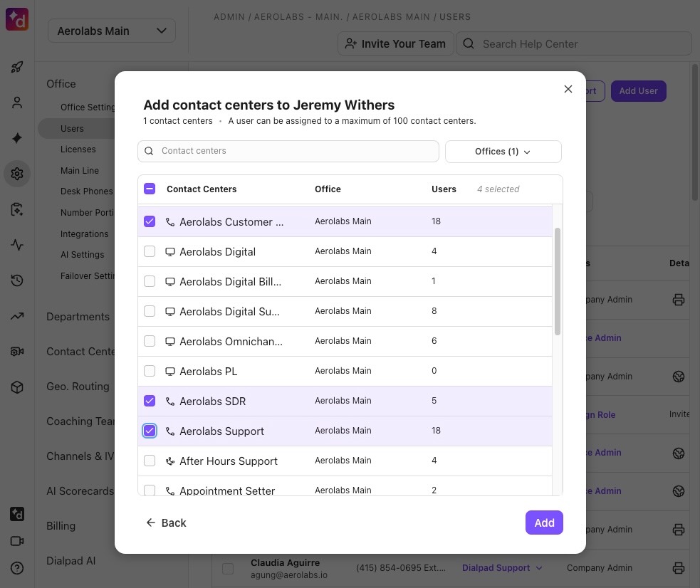The height and width of the screenshot is (588, 700).
Task: Toggle the select-all Contact Centers checkbox
Action: (150, 189)
